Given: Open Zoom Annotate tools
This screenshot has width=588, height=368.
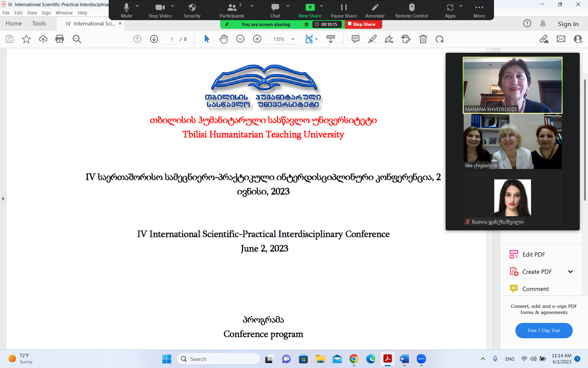Looking at the screenshot, I should (x=375, y=11).
